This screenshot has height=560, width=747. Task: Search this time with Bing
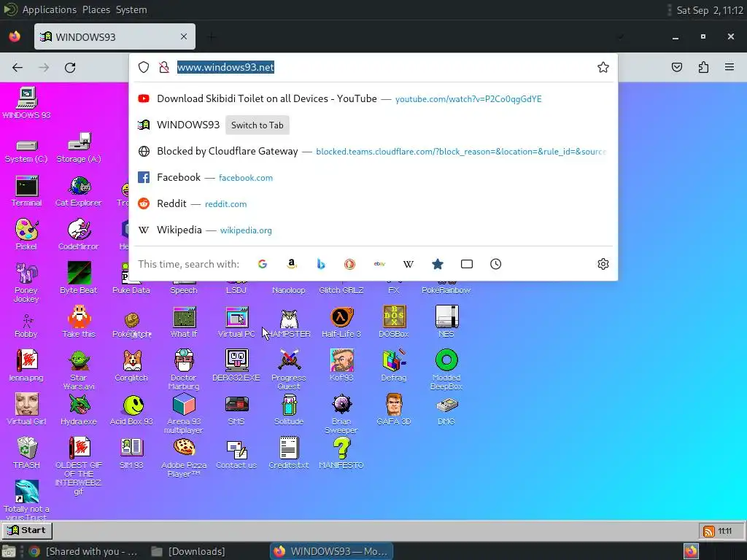[x=321, y=264]
